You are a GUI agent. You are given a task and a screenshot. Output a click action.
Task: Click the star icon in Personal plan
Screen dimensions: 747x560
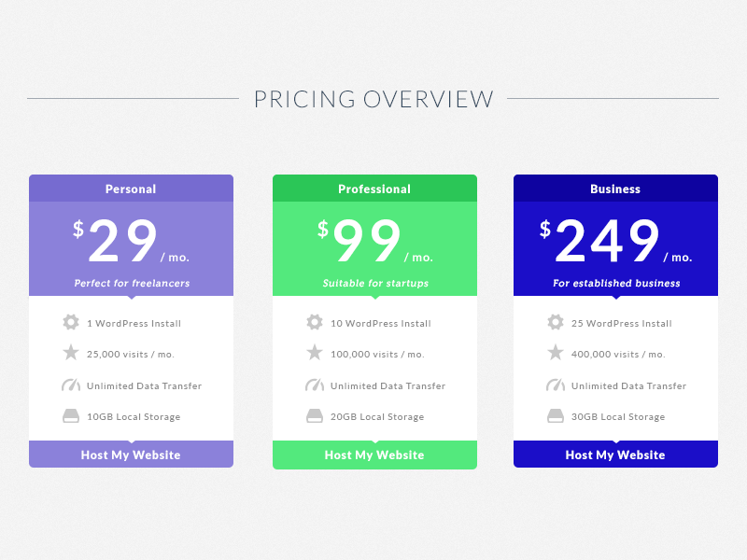point(71,353)
